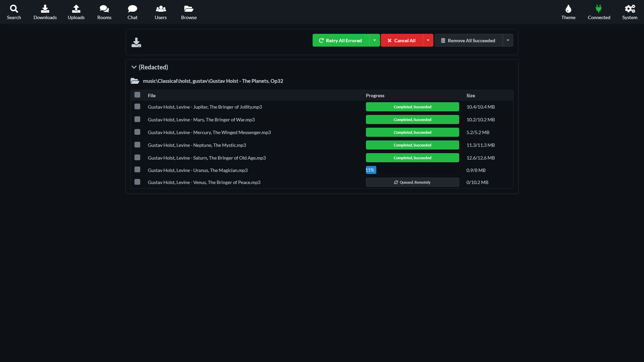Screen dimensions: 644x362
Task: Click the Progress column header
Action: [x=375, y=96]
